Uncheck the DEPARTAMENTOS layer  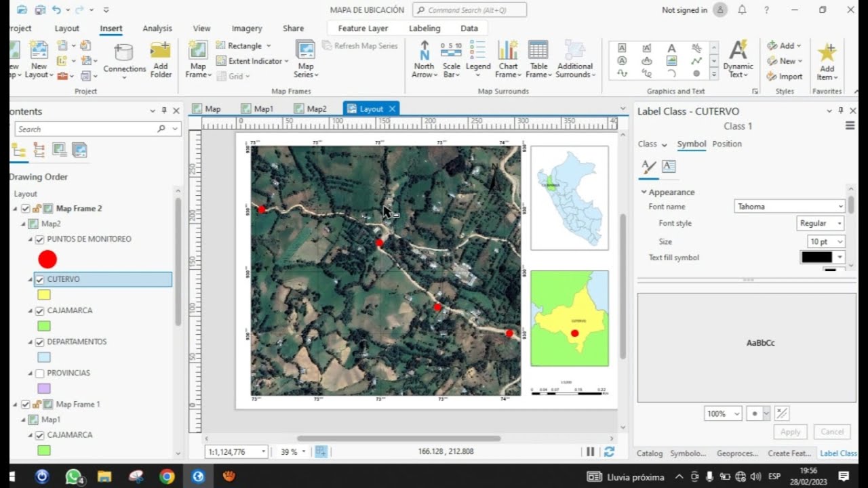click(x=39, y=342)
